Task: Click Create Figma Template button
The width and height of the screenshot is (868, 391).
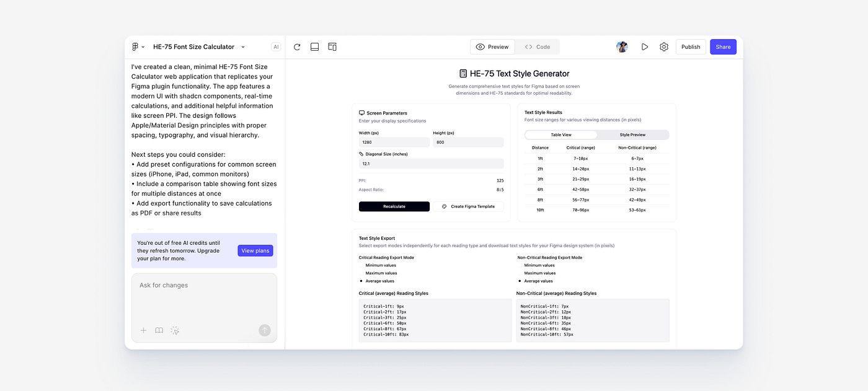Action: click(468, 206)
